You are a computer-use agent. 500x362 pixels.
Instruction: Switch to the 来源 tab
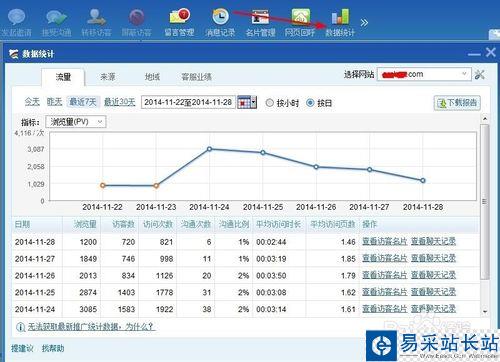point(108,77)
